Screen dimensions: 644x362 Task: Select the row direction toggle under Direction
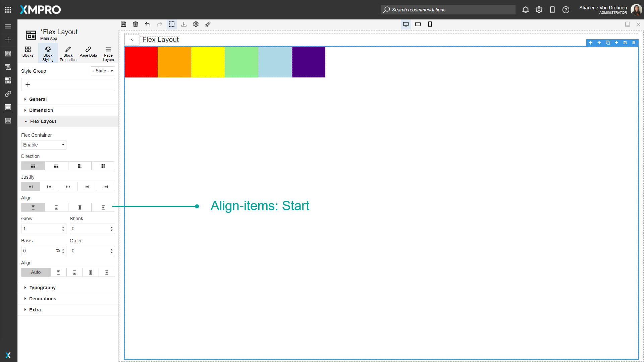(x=33, y=166)
